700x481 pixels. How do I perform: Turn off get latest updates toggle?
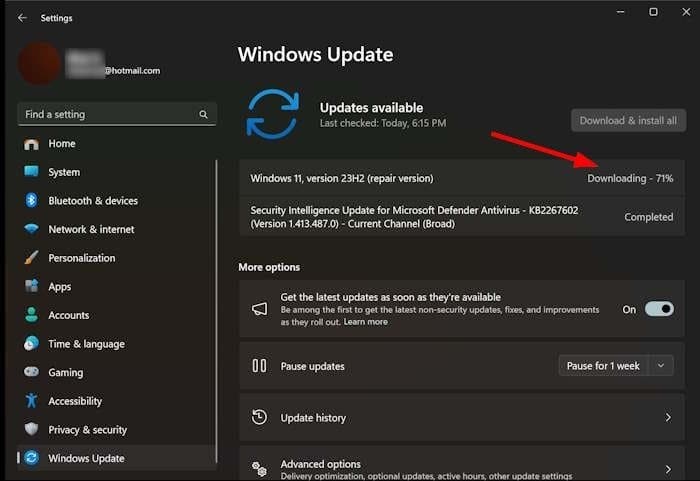pyautogui.click(x=659, y=309)
